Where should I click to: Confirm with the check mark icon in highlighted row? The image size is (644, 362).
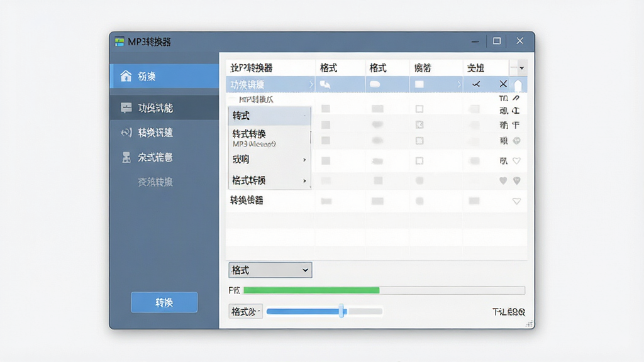click(476, 84)
